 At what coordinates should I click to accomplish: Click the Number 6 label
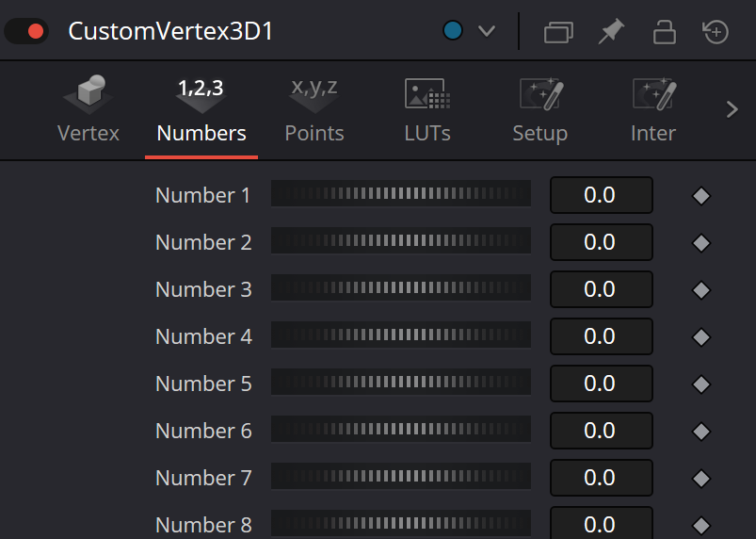pyautogui.click(x=203, y=431)
